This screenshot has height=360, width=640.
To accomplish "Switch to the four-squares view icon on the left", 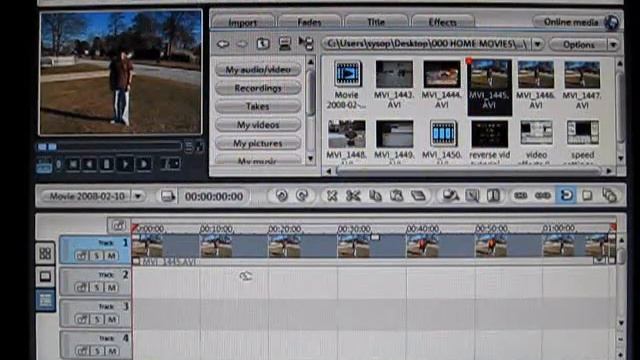I will click(45, 253).
